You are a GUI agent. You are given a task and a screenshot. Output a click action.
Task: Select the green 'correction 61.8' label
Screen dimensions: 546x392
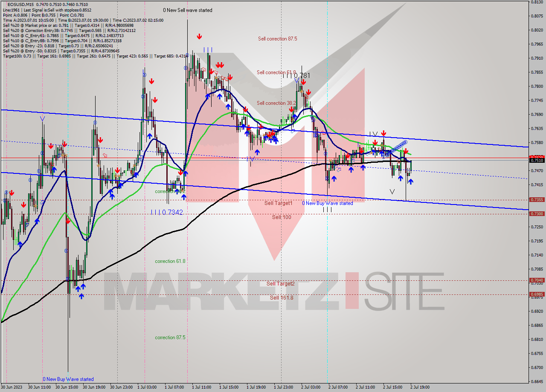(171, 261)
